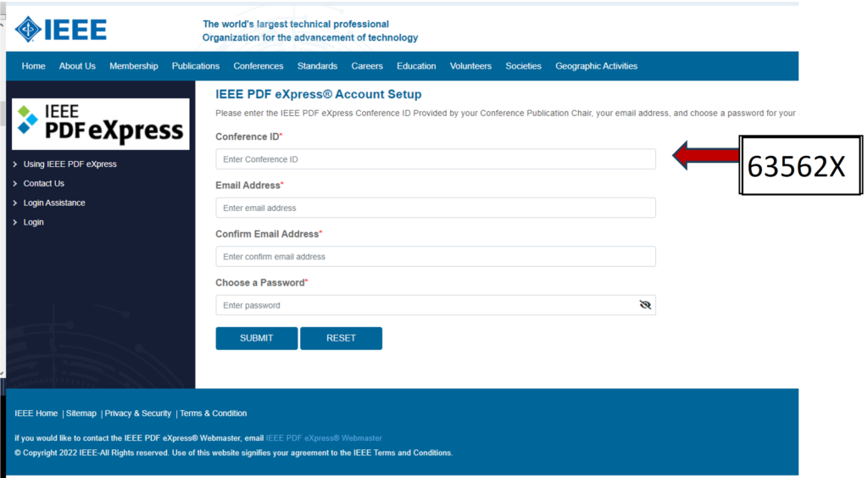Select Geographic Activities in the navigation bar

coord(596,66)
